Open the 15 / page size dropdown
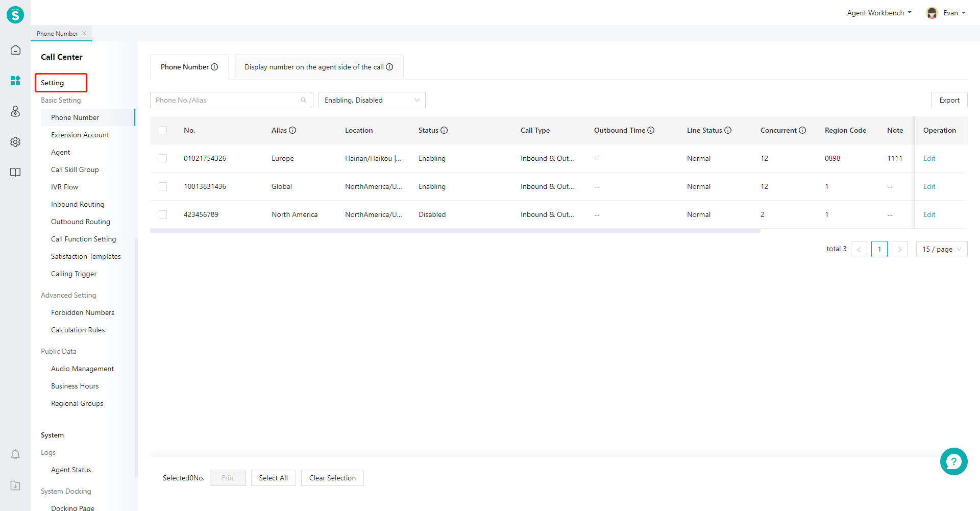 [x=942, y=249]
